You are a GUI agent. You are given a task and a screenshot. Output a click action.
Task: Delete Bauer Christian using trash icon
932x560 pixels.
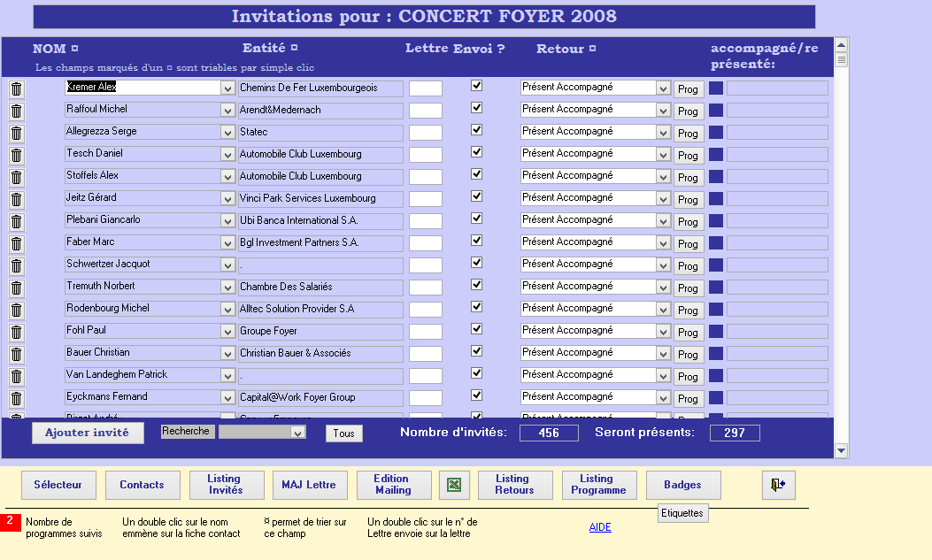[x=17, y=355]
